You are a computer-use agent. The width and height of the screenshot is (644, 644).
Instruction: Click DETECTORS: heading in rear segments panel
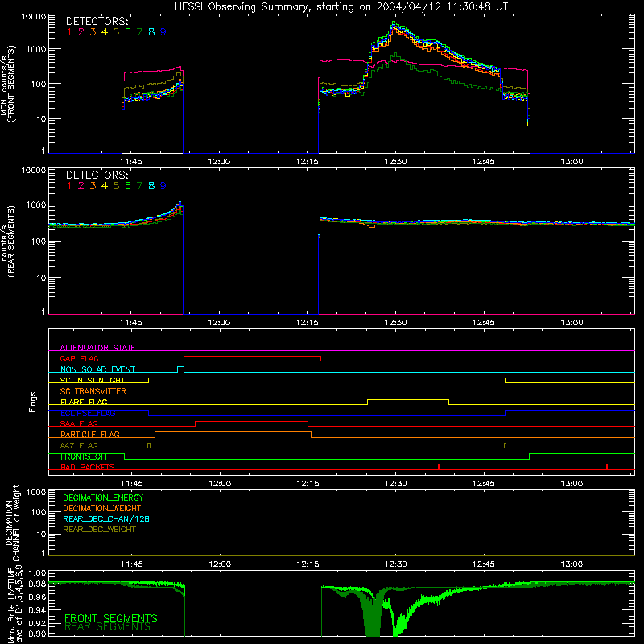coord(97,175)
